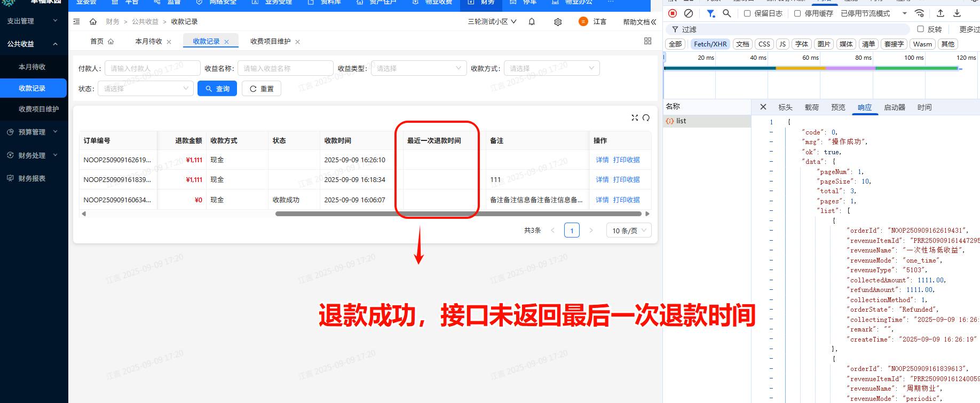Enable 停用缓存 checkbox

(797, 13)
